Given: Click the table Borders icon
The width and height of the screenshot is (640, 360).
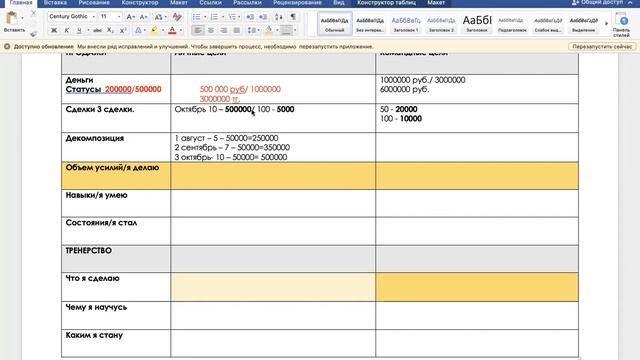Looking at the screenshot, I should coord(287,30).
